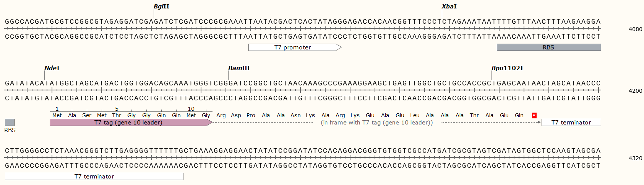Click the red stop codon asterisk
The width and height of the screenshot is (644, 185).
[534, 115]
